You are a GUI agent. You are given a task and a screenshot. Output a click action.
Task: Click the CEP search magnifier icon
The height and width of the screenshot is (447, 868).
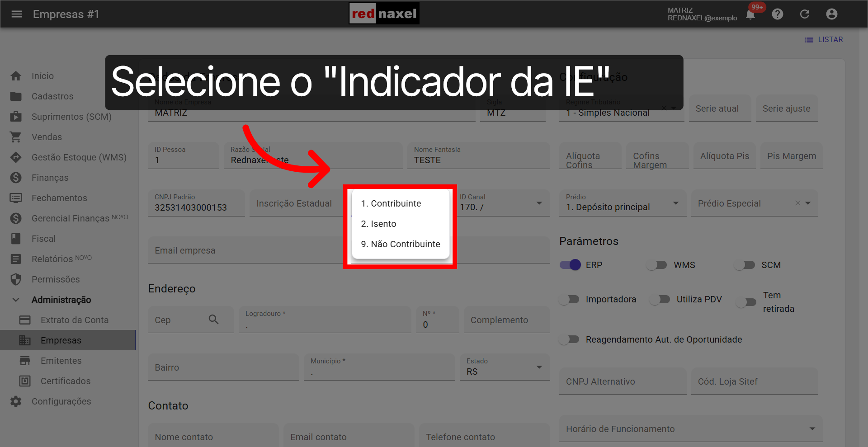coord(214,320)
